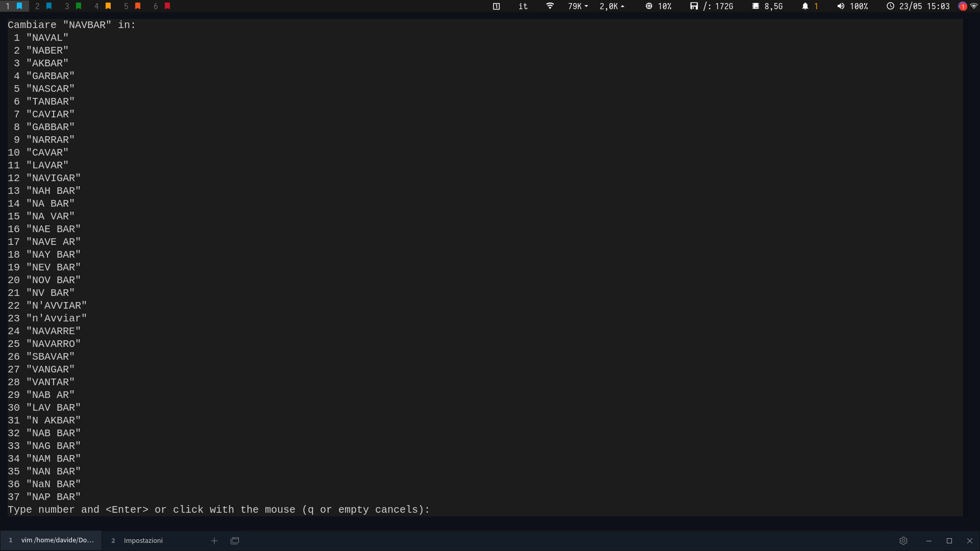Click the tab overview icon next to plus

tap(235, 541)
